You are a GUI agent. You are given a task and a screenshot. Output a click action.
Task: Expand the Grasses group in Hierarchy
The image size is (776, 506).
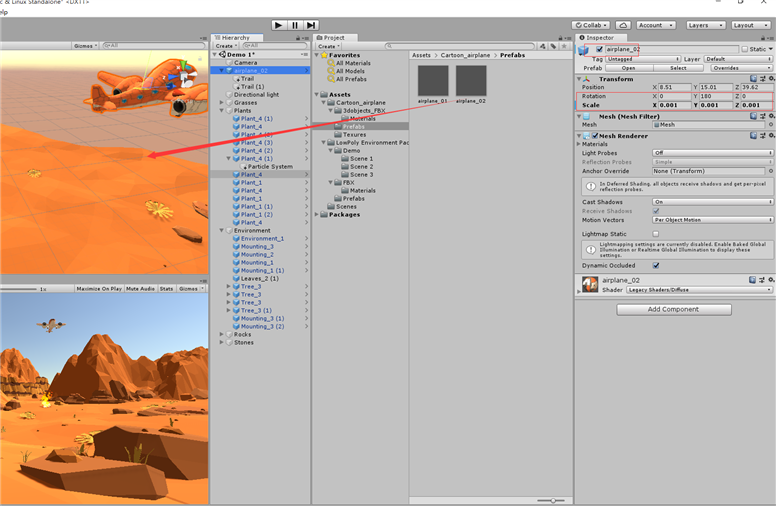(222, 102)
